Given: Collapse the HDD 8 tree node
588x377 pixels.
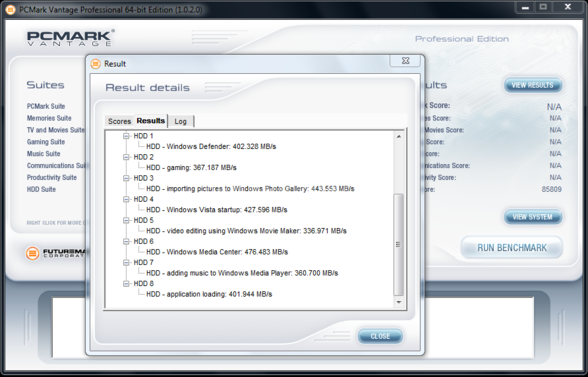Looking at the screenshot, I should click(126, 284).
